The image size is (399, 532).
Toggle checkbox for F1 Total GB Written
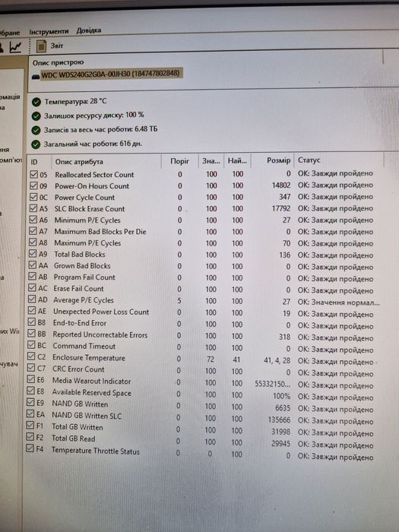[30, 426]
